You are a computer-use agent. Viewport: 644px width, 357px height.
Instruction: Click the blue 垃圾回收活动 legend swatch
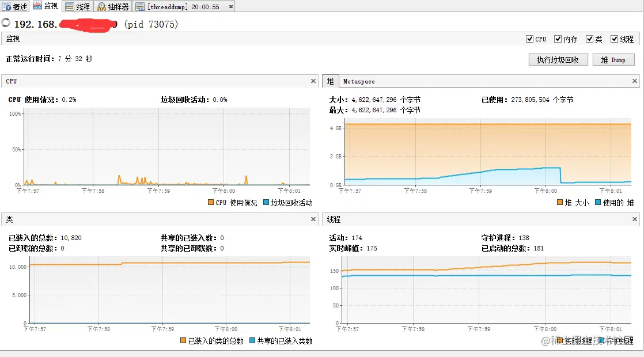(x=266, y=202)
